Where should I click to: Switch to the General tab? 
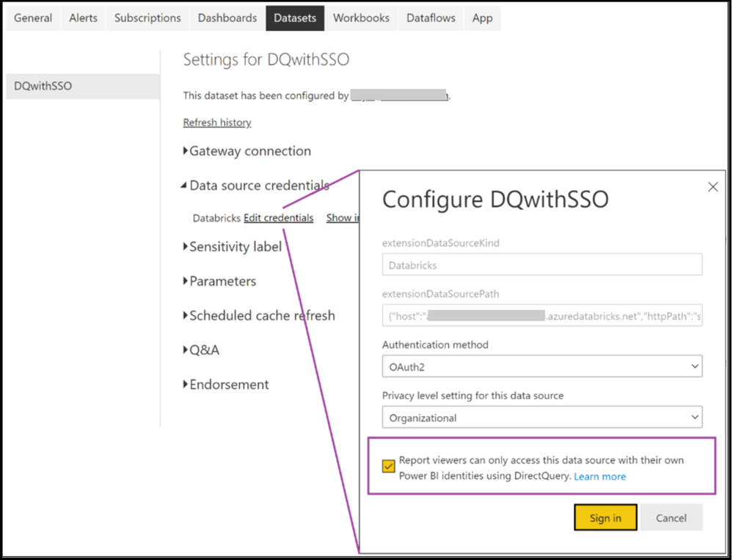(x=33, y=18)
